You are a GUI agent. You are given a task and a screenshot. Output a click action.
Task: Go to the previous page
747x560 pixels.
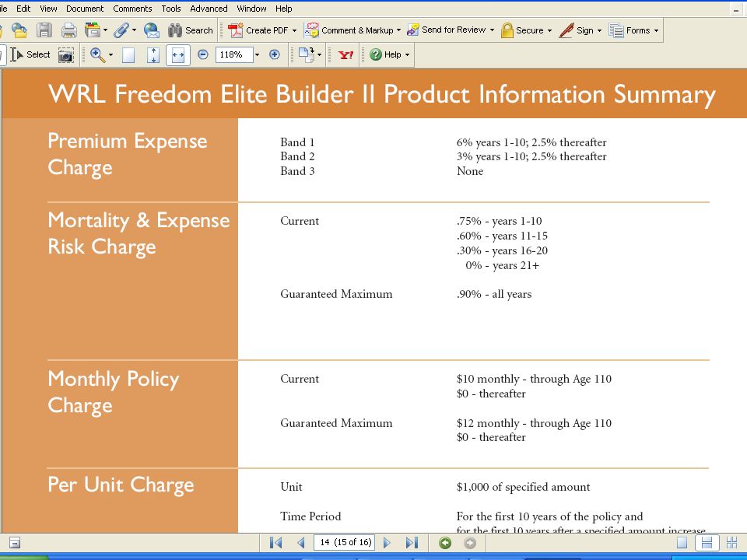(x=301, y=542)
